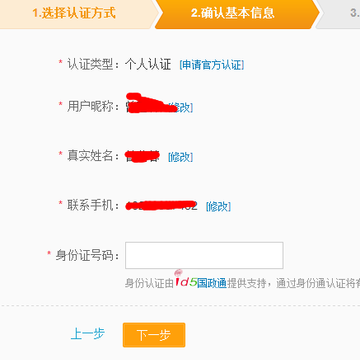The height and width of the screenshot is (360, 360).
Task: Click the 上一步 link
Action: pyautogui.click(x=88, y=334)
